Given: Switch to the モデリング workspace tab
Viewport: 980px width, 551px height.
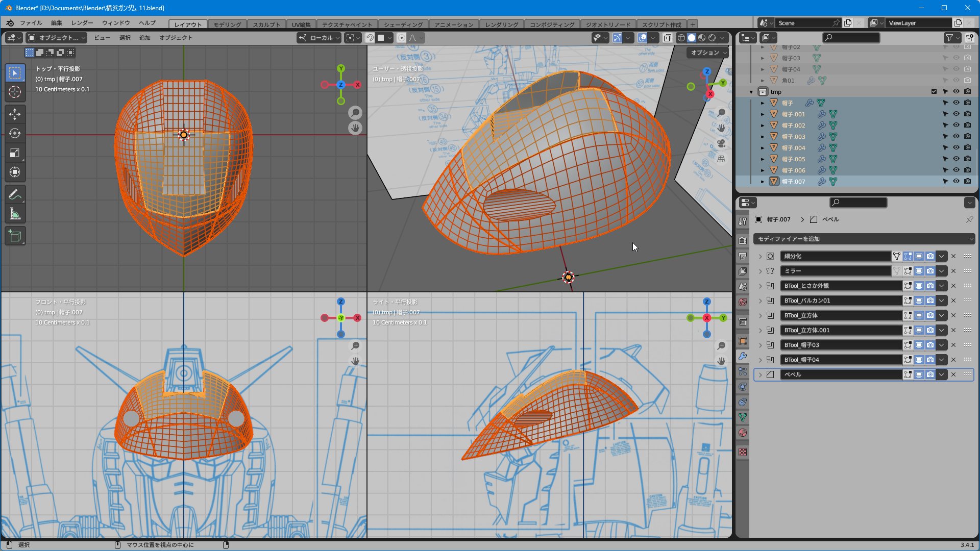Looking at the screenshot, I should (227, 24).
